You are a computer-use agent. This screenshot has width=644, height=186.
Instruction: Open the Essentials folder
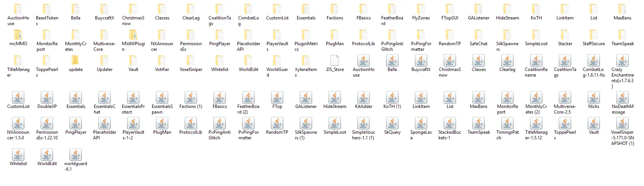point(306,12)
